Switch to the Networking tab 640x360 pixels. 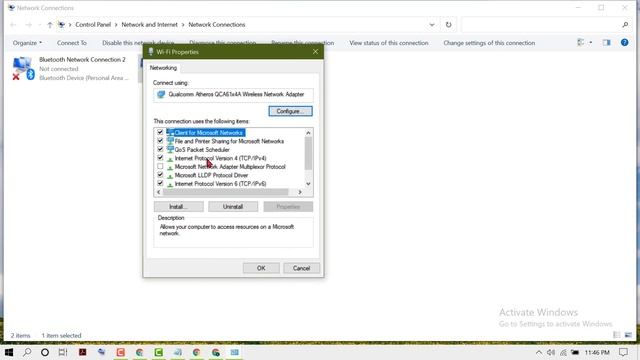[x=163, y=68]
